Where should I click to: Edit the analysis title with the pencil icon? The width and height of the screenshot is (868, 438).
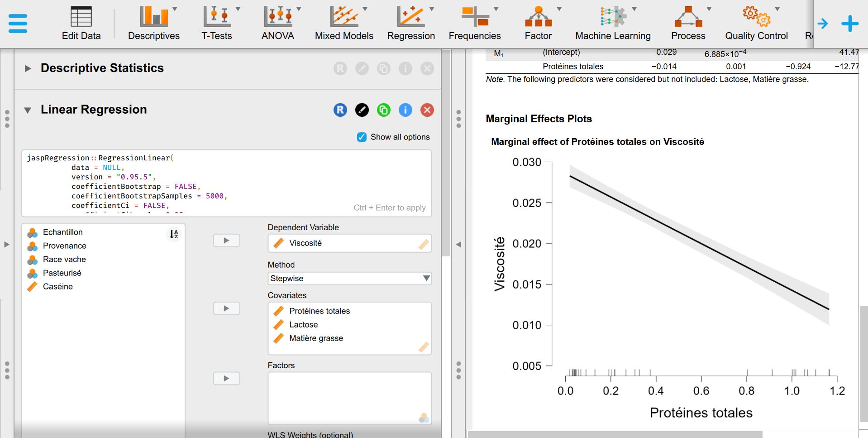coord(362,110)
